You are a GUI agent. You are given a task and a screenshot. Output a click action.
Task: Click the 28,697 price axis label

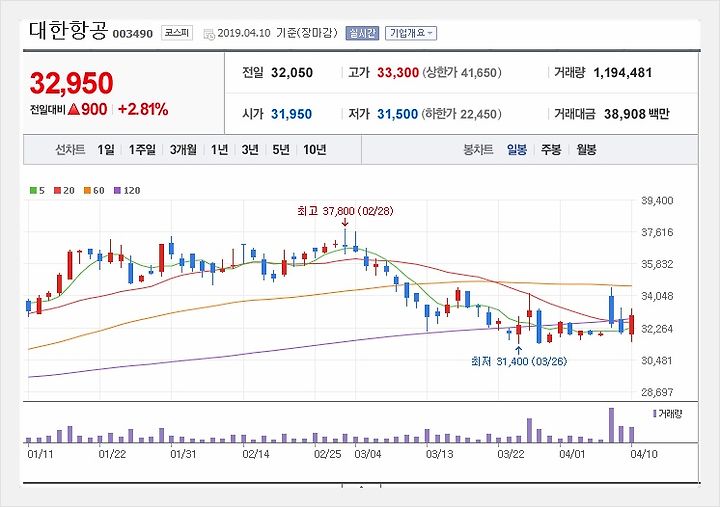click(657, 393)
